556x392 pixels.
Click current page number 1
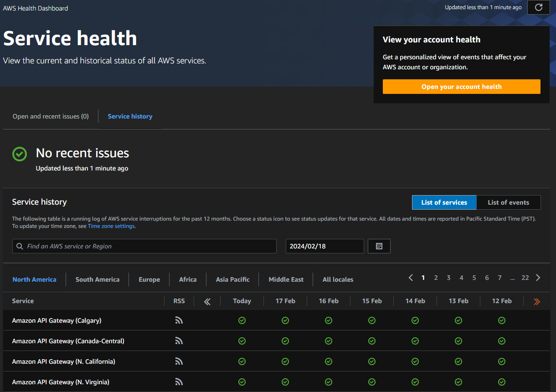tap(423, 278)
